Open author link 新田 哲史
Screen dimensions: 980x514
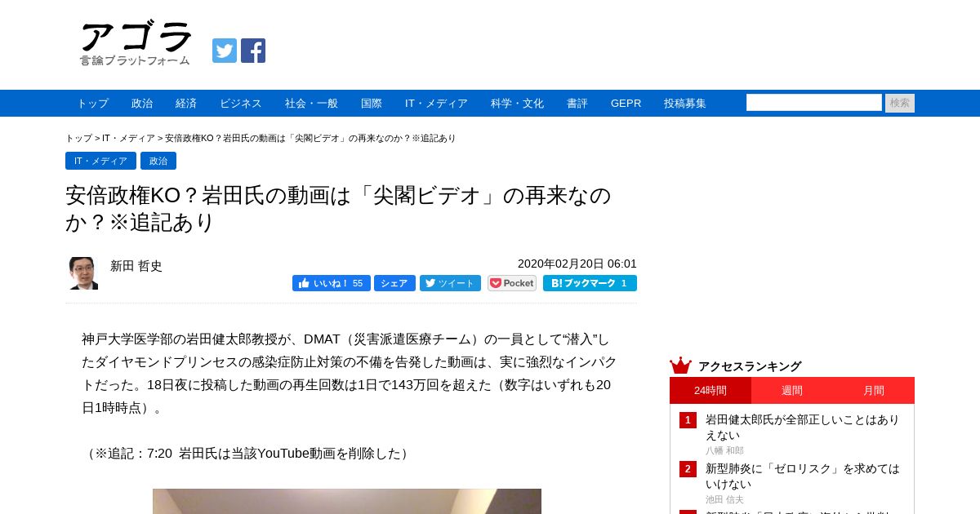tap(136, 266)
